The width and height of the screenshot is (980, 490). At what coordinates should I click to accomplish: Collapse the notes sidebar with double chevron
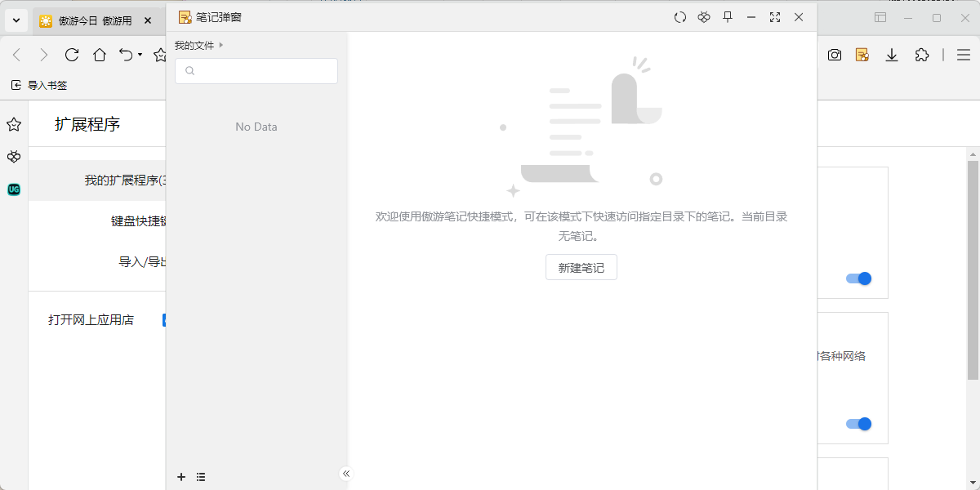click(x=345, y=472)
